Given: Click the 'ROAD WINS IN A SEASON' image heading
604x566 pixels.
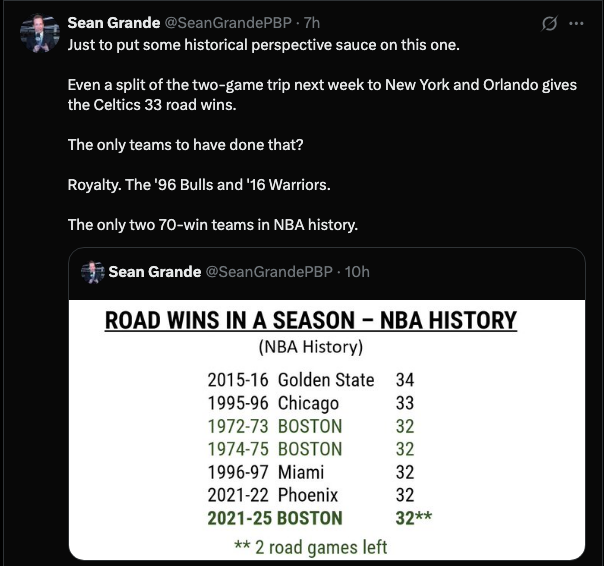Looking at the screenshot, I should 310,321.
